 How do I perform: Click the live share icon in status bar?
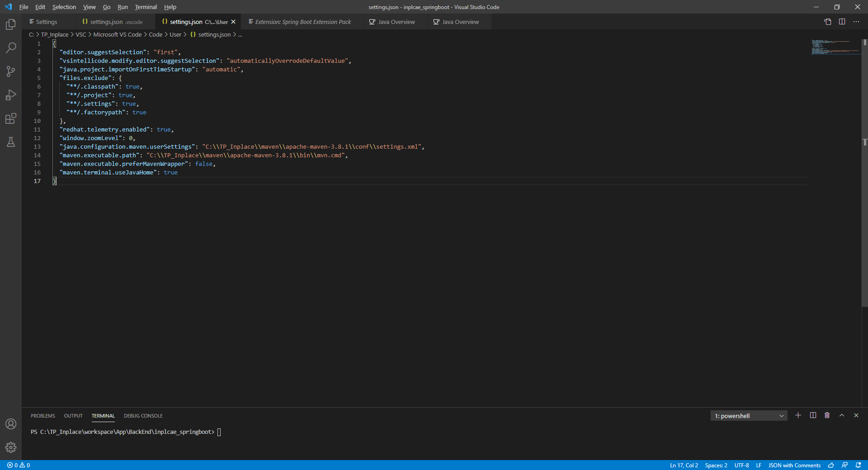[x=844, y=465]
